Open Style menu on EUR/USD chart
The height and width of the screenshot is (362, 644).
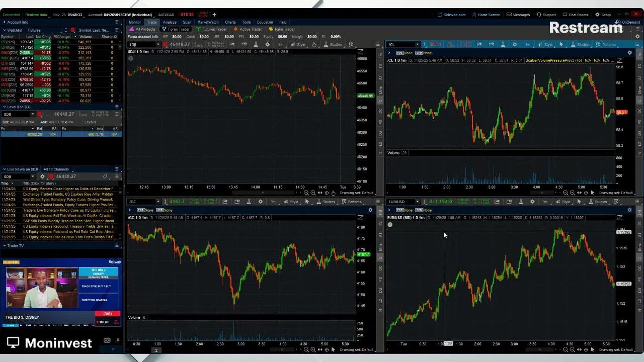pyautogui.click(x=563, y=202)
